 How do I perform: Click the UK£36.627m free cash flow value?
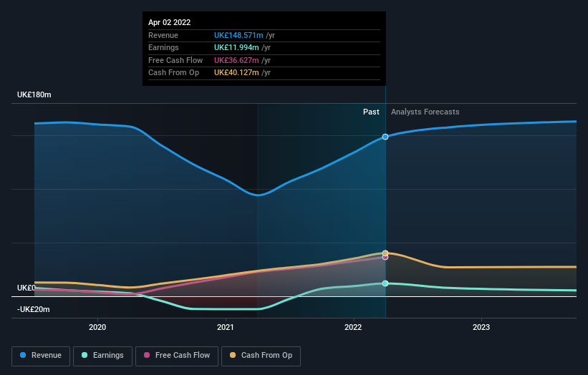236,60
